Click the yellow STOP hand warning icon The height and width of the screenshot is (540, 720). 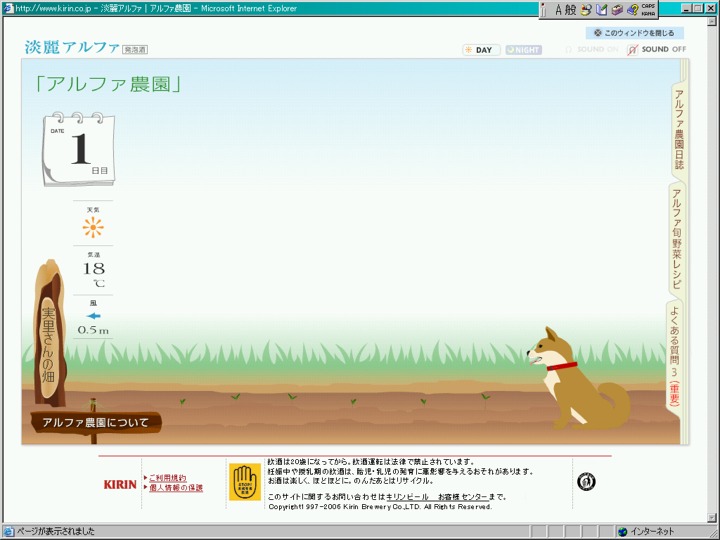coord(245,482)
